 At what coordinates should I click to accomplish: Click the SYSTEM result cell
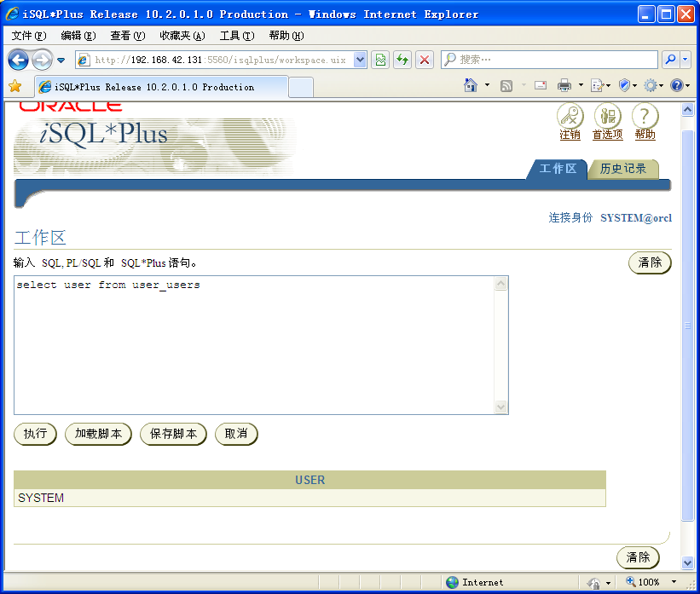tap(310, 498)
